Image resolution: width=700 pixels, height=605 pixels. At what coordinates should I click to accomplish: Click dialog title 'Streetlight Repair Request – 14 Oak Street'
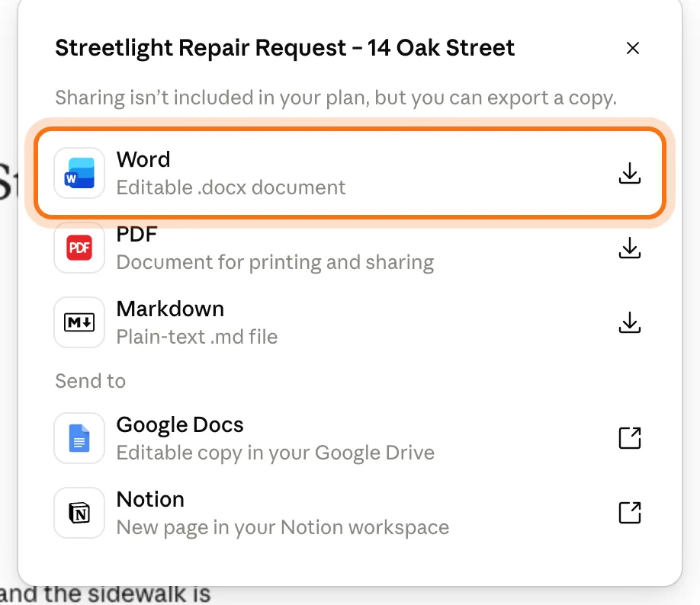[x=285, y=48]
